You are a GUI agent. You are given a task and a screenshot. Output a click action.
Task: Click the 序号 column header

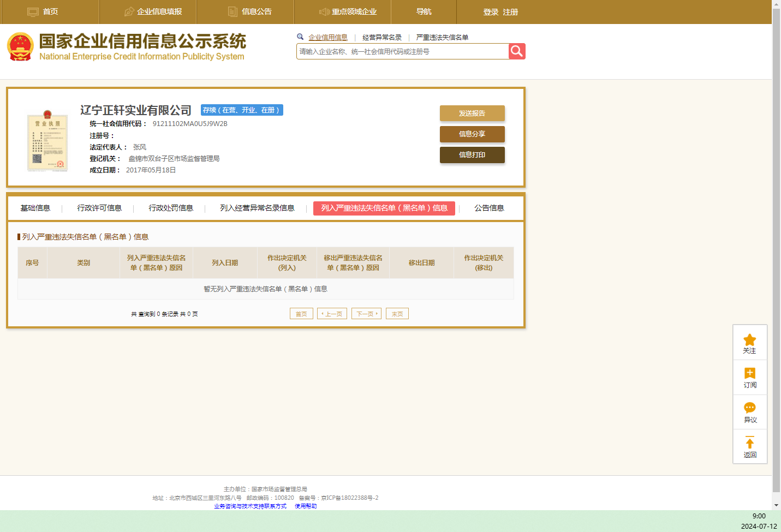click(x=32, y=263)
